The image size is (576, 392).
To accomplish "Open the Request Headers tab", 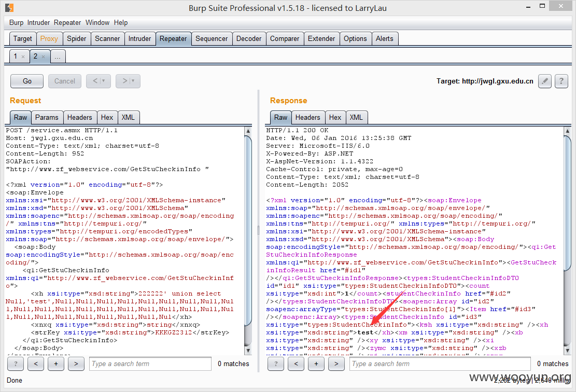I will tap(80, 118).
